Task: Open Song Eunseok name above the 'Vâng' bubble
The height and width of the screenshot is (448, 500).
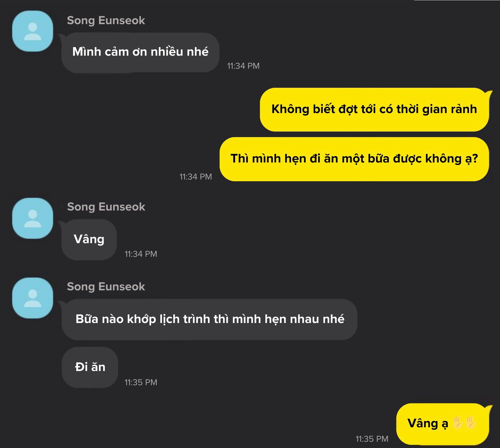Action: click(106, 207)
